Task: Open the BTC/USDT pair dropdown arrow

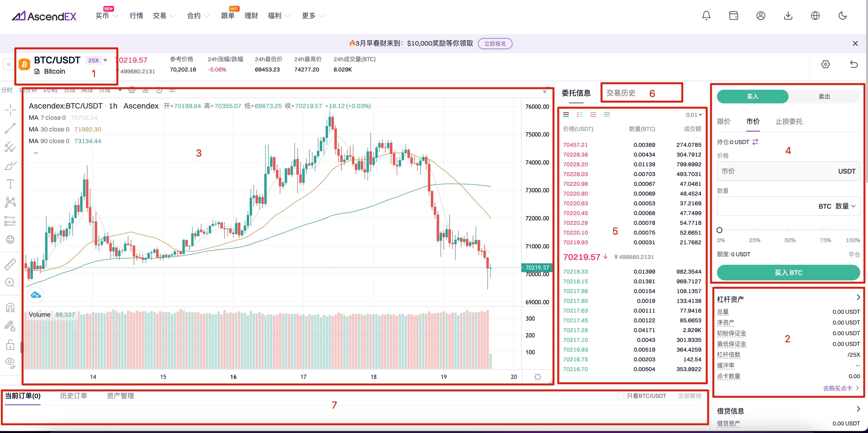Action: pos(105,60)
